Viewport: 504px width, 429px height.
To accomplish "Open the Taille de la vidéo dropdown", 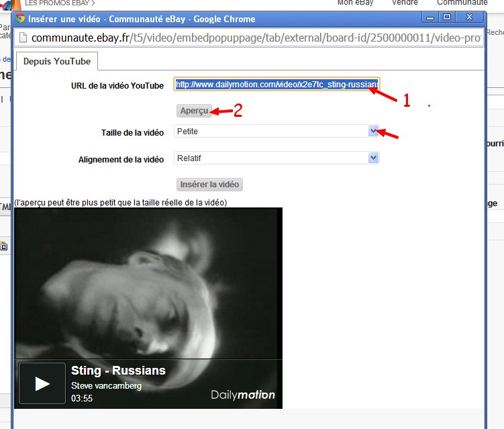I will (374, 132).
